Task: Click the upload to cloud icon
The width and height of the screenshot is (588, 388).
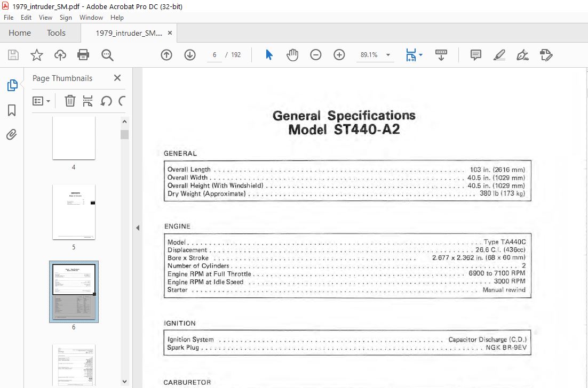Action: tap(60, 55)
